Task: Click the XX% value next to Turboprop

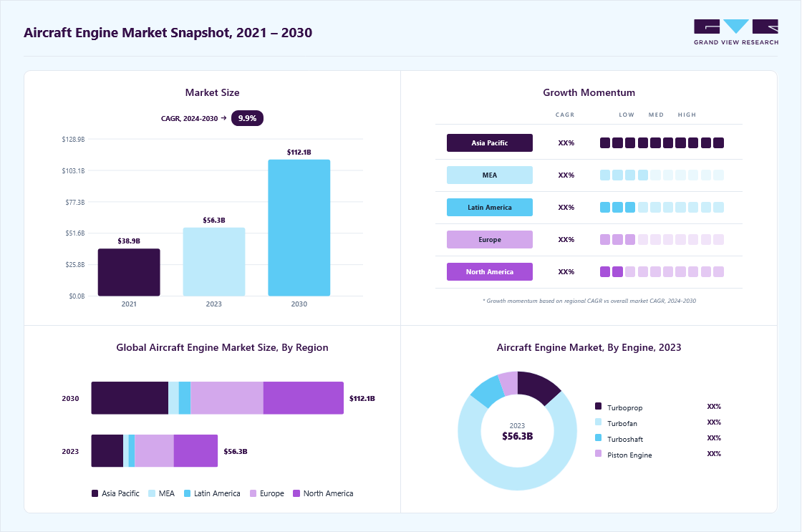Action: (x=714, y=407)
